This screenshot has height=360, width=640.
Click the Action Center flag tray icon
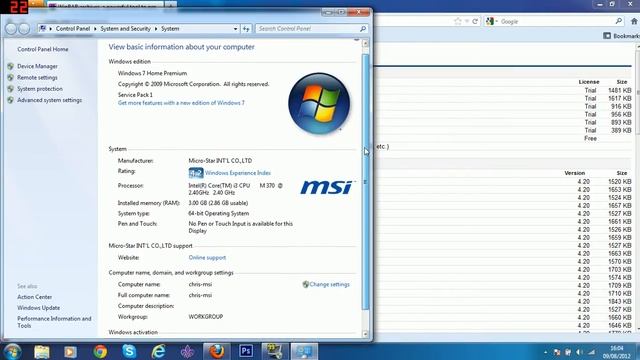[557, 352]
